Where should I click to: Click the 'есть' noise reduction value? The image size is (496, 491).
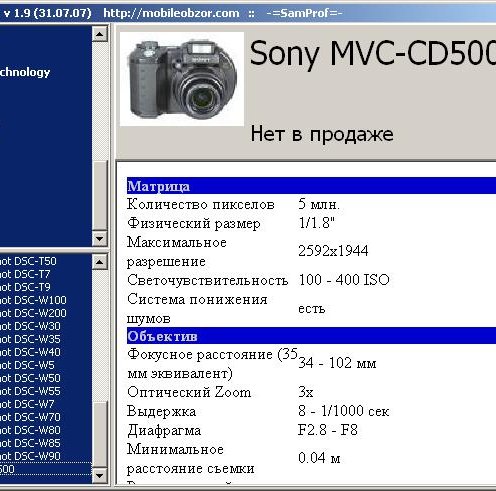tap(311, 309)
